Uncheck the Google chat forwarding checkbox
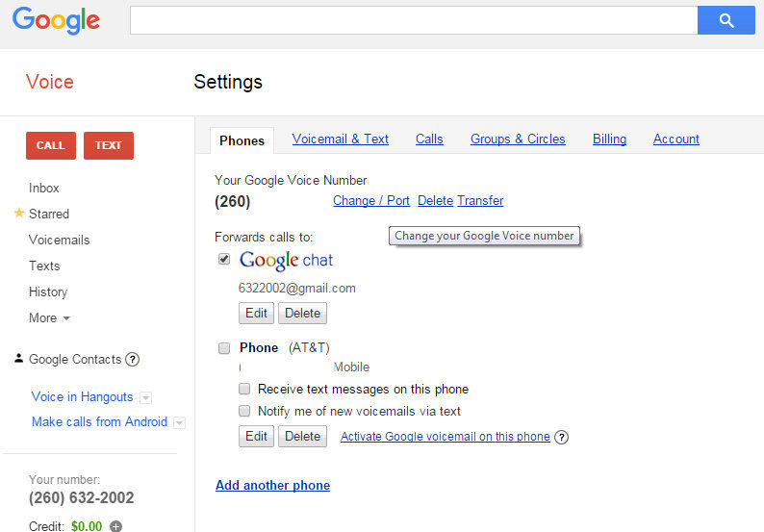Viewport: 764px width, 532px height. pyautogui.click(x=224, y=259)
